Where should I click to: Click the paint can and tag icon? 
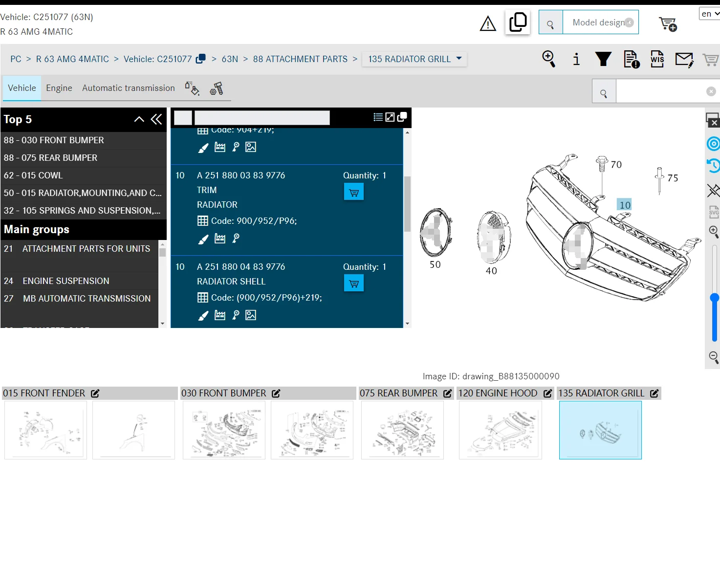click(x=192, y=88)
